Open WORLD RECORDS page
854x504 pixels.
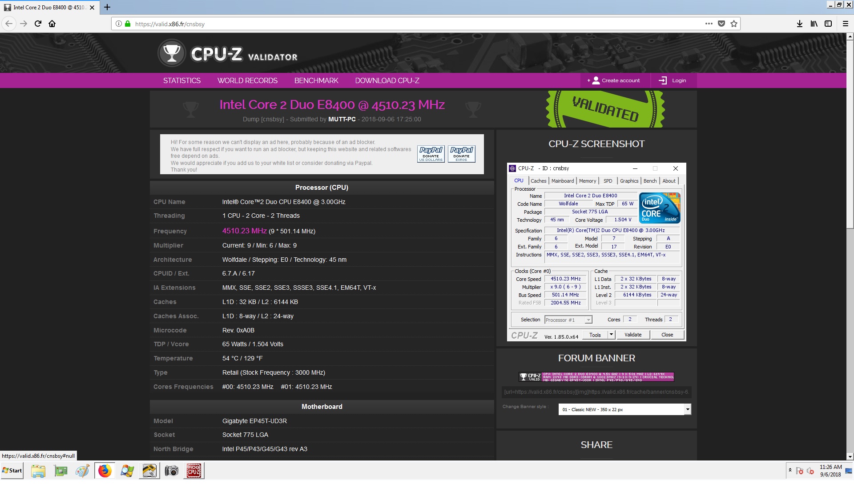pos(247,80)
